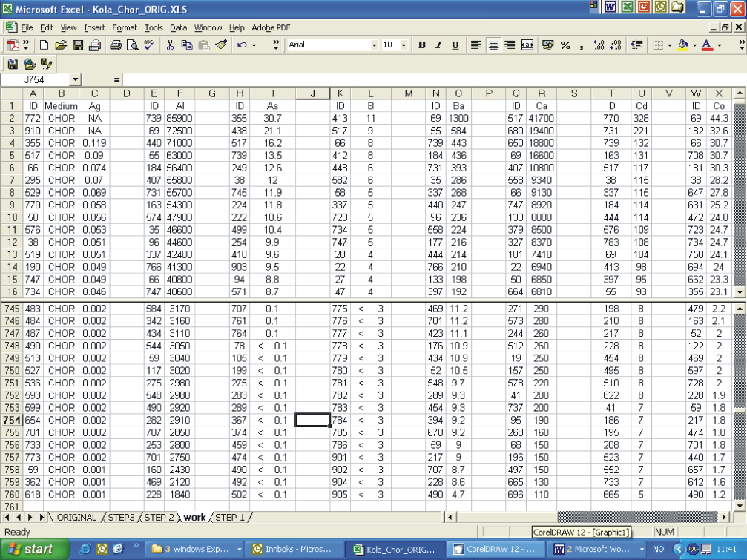The image size is (747, 560).
Task: Select column header J
Action: click(312, 93)
